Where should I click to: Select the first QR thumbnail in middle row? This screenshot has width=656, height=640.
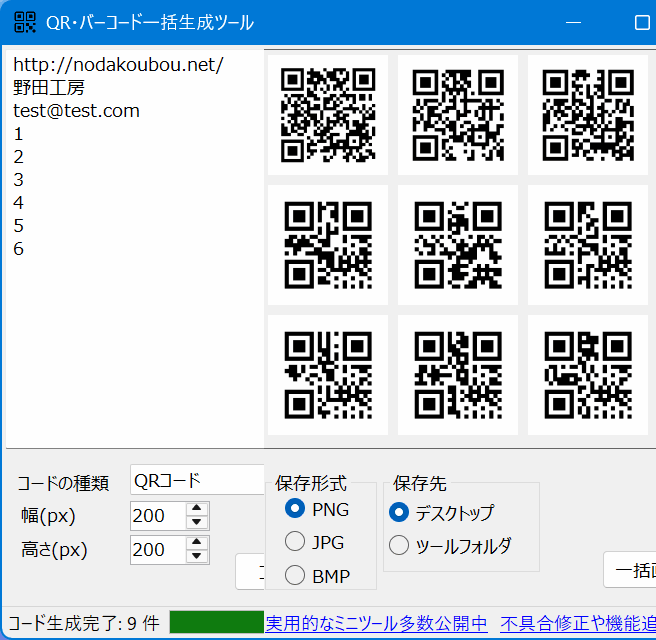[328, 245]
